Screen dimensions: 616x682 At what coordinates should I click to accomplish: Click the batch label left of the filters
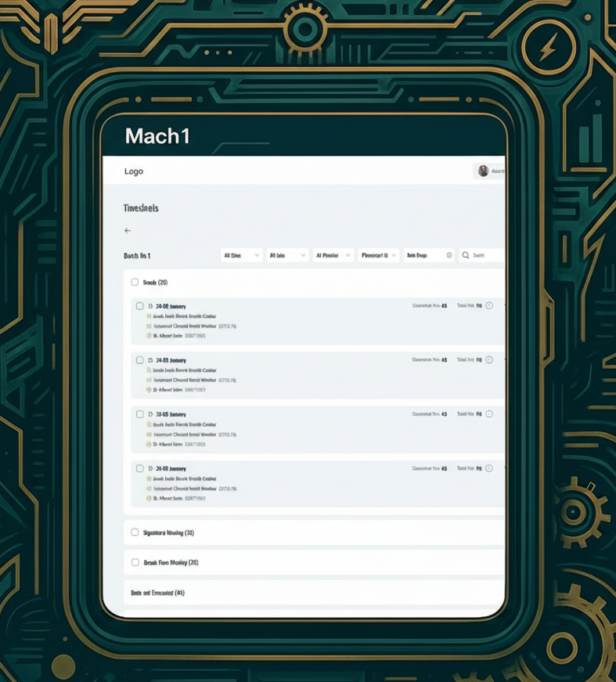pyautogui.click(x=137, y=256)
